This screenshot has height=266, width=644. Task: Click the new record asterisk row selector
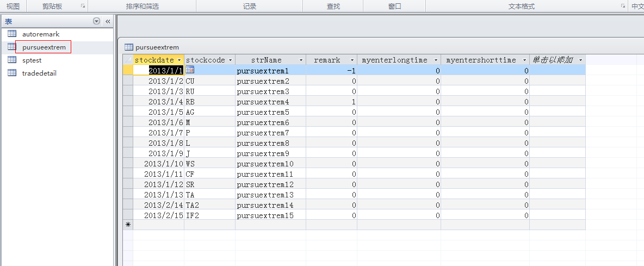coord(128,224)
